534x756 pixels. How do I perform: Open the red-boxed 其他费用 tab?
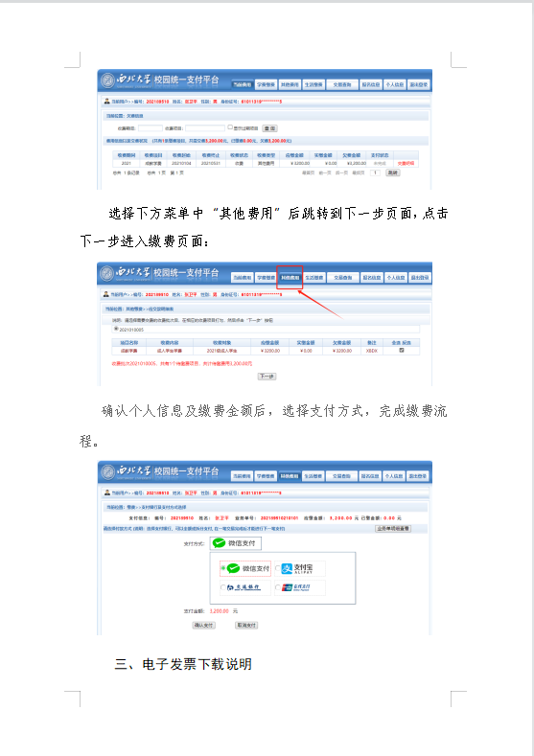(290, 278)
